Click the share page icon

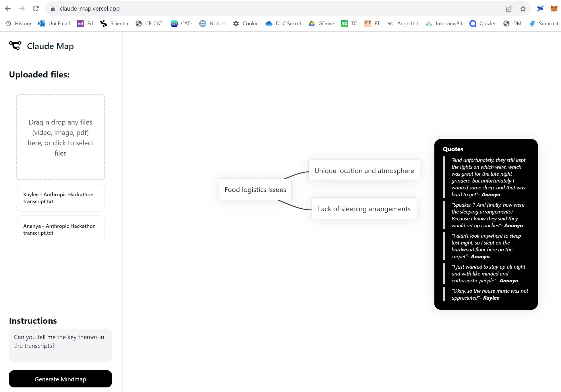[x=509, y=9]
